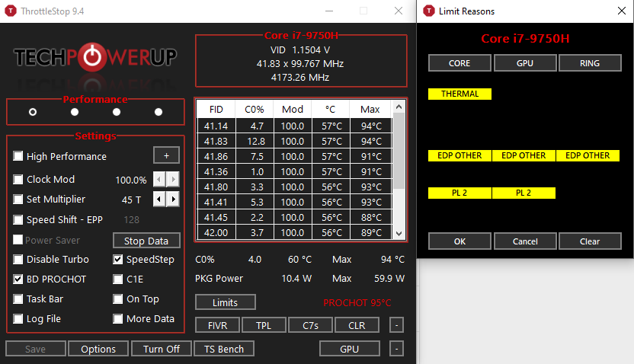The height and width of the screenshot is (364, 634).
Task: Open the FIVR settings
Action: [x=217, y=325]
